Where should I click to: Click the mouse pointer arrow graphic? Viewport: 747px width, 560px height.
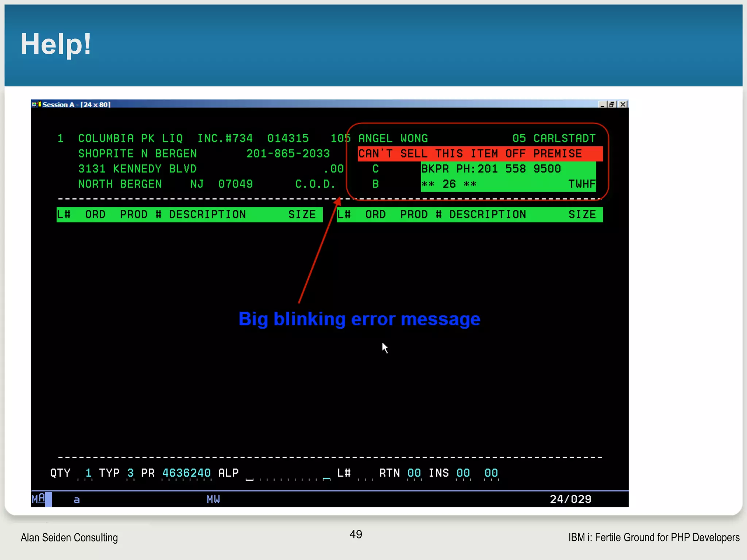click(x=384, y=347)
